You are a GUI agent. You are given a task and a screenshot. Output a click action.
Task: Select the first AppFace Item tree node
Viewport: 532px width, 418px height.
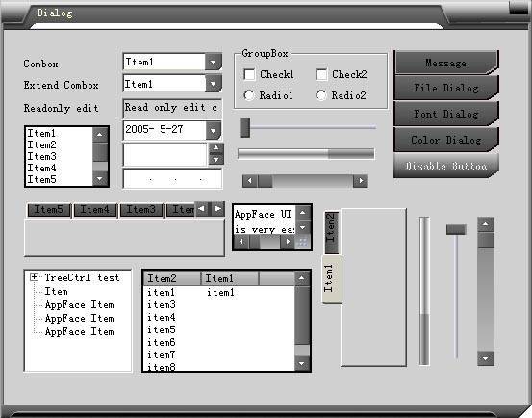coord(80,304)
